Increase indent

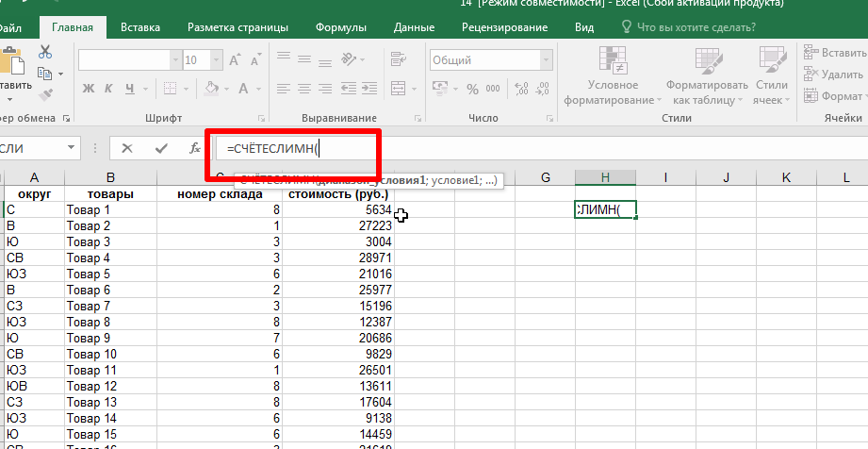tap(369, 88)
